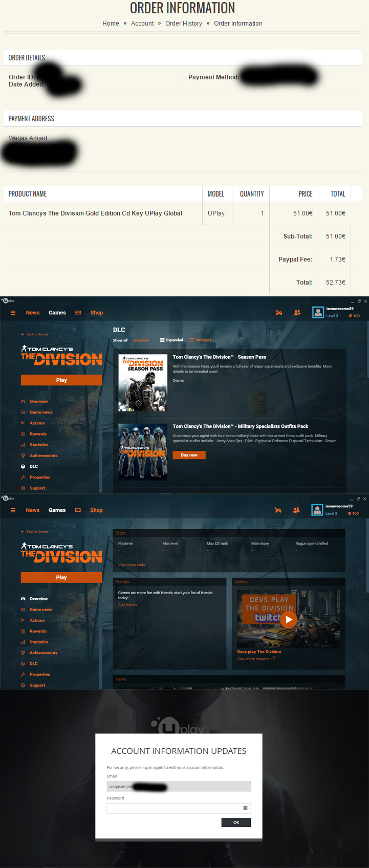
Task: Open hamburger menu in the DLC window
Action: click(x=13, y=313)
